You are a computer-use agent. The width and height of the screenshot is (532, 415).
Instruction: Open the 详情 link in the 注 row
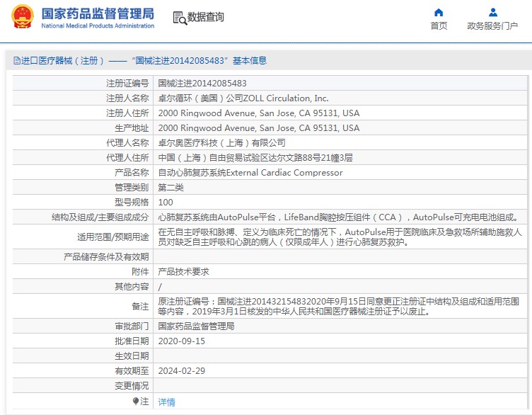166,402
